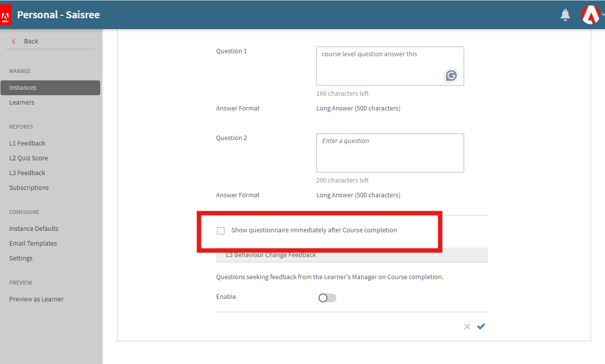Open the L2 Quiz Score report

tap(28, 158)
